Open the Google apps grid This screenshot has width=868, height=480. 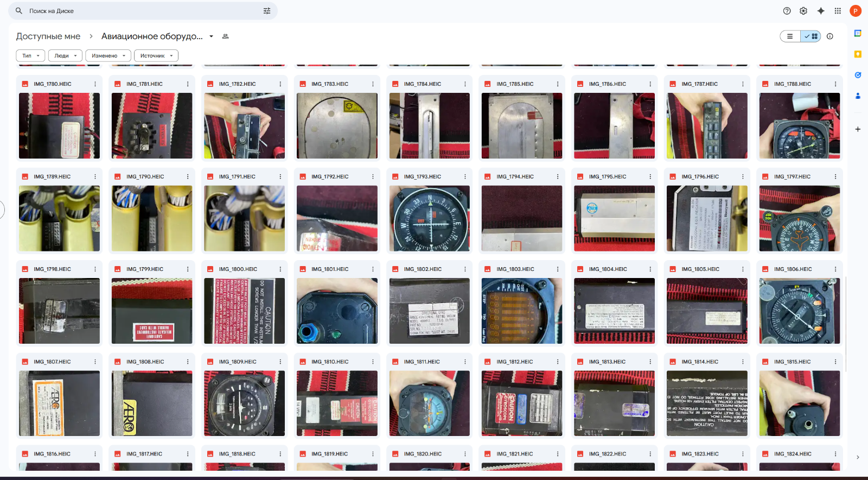[x=838, y=11]
